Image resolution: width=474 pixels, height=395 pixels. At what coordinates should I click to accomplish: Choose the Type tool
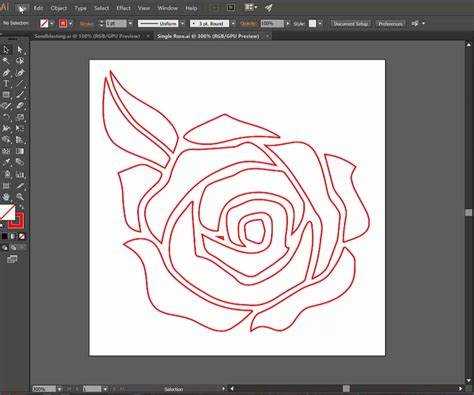pos(6,84)
